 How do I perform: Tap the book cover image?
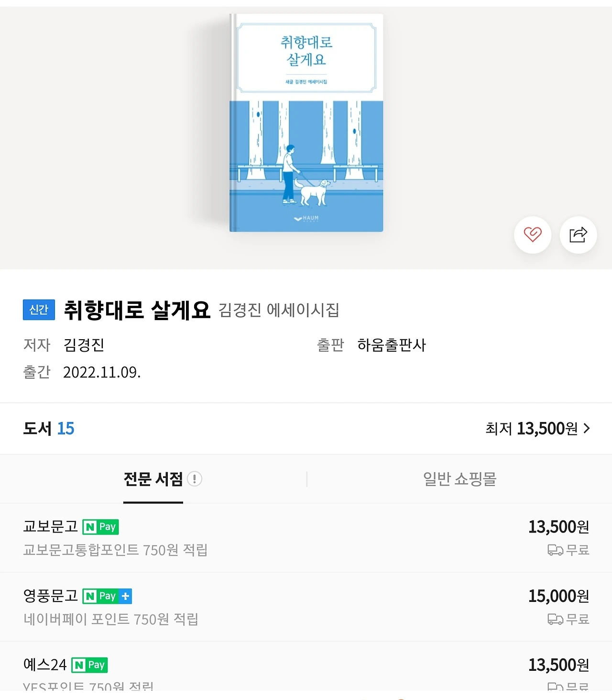point(306,123)
